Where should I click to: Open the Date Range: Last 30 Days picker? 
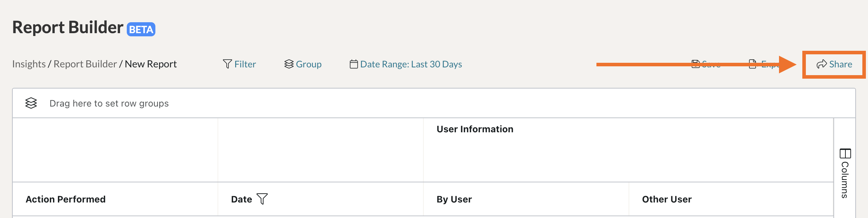(x=411, y=64)
